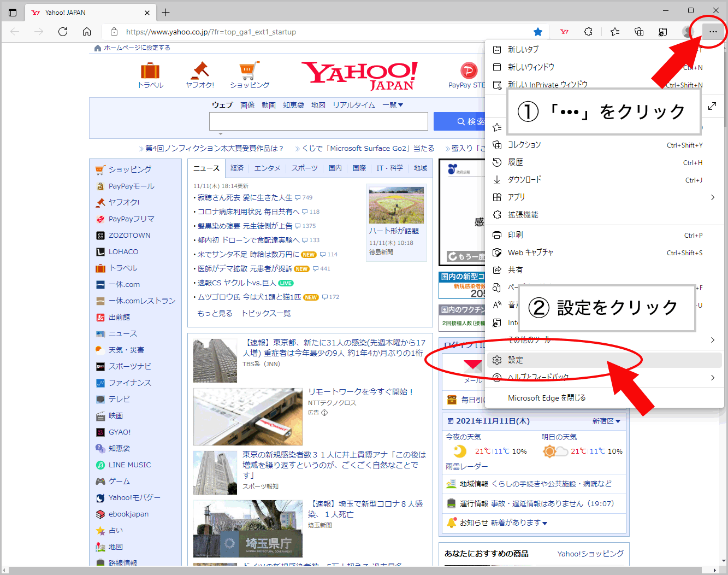This screenshot has width=728, height=575.
Task: Click the 雨雲レーダー weather link
Action: click(x=467, y=466)
